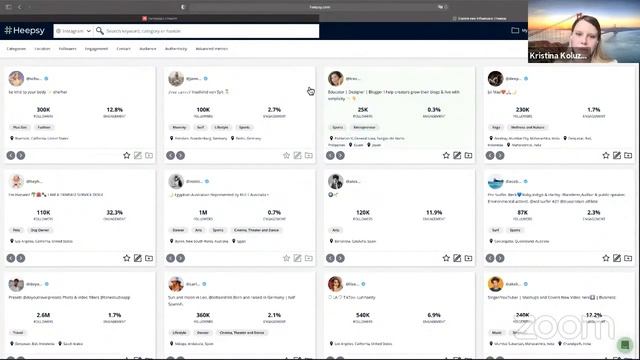Image resolution: width=640 pixels, height=360 pixels.
Task: Star the 230K followers influencer card
Action: click(x=606, y=156)
